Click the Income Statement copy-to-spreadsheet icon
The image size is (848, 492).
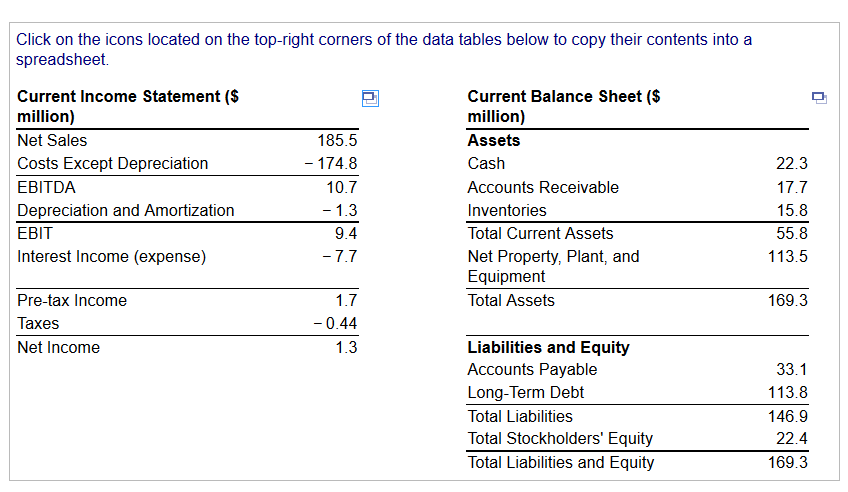tap(369, 97)
